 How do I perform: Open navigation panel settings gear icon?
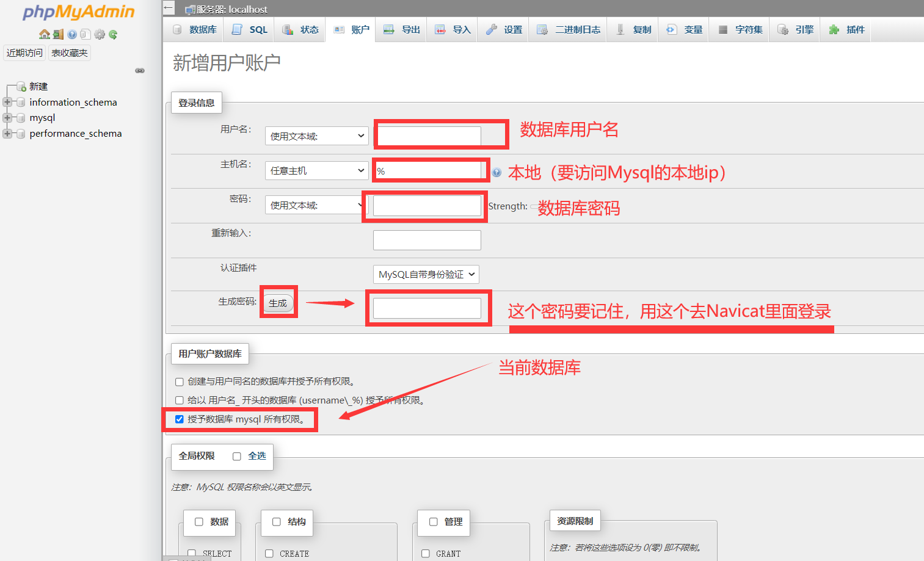100,34
